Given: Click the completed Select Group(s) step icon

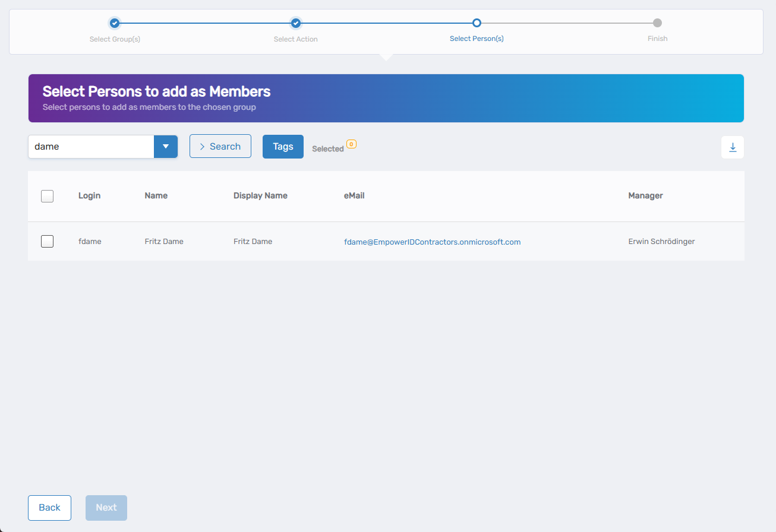Looking at the screenshot, I should [115, 23].
